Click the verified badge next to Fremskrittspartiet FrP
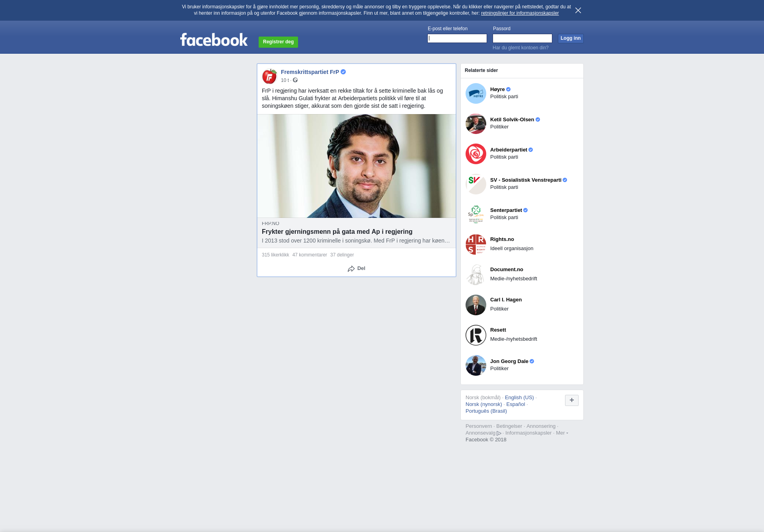Image resolution: width=764 pixels, height=532 pixels. [x=343, y=72]
